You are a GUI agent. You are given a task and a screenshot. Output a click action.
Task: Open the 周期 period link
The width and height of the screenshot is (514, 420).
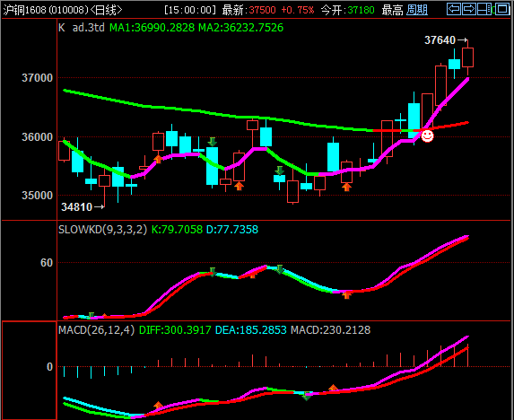416,10
